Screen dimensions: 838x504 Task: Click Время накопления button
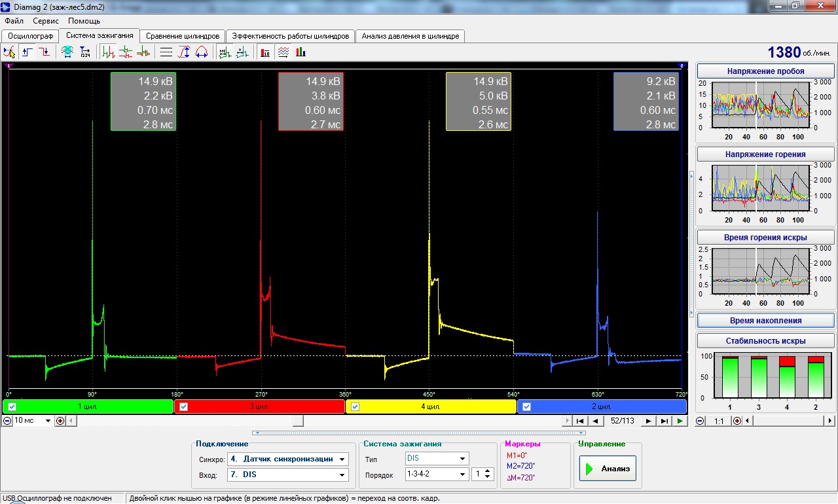[765, 320]
